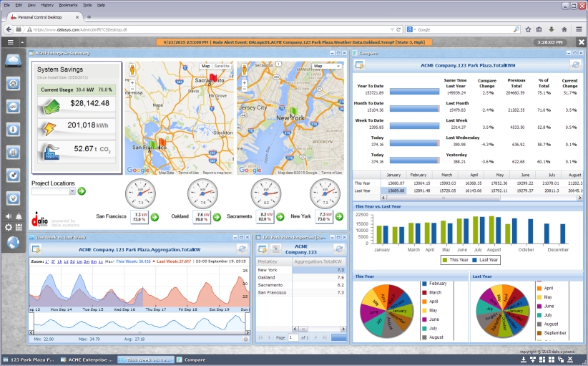This screenshot has width=588, height=366.
Task: Open the cloud drive icon in sidebar
Action: click(x=13, y=60)
